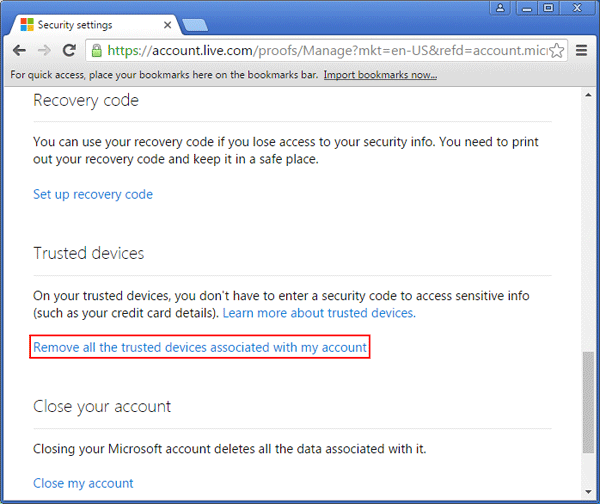The image size is (600, 504).
Task: Reload the Security settings page
Action: pyautogui.click(x=69, y=49)
